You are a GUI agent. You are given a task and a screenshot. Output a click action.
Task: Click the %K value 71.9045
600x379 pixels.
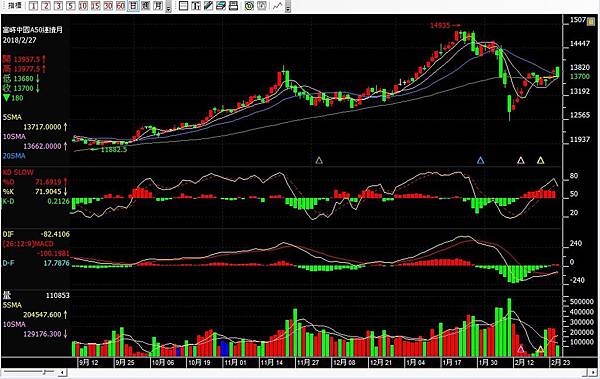(48, 191)
